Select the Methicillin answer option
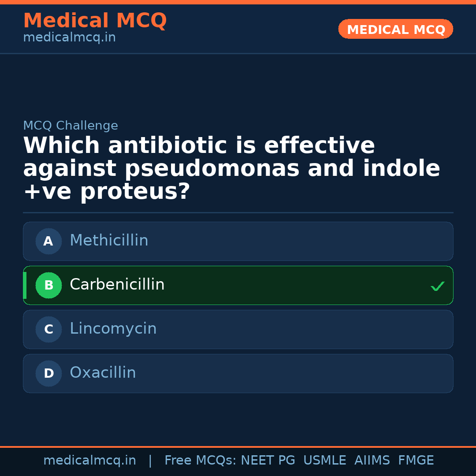Viewport: 476px width, 476px height. click(x=238, y=241)
